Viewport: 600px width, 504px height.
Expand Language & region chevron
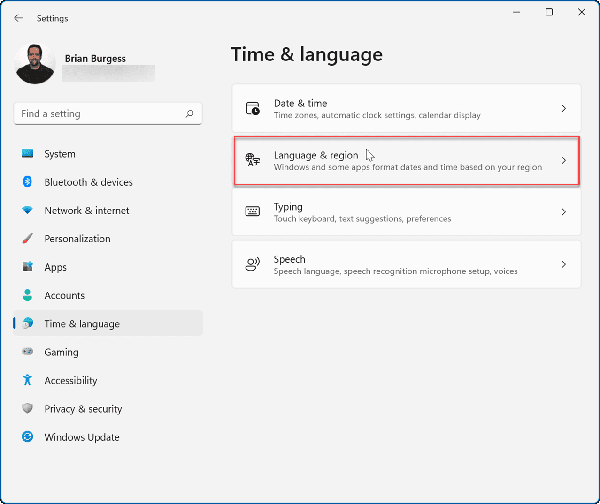click(x=564, y=160)
